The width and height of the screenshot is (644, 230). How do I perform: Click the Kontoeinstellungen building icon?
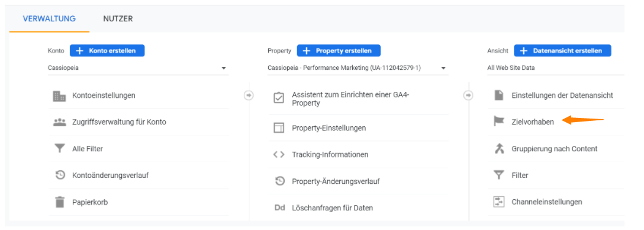(x=60, y=95)
